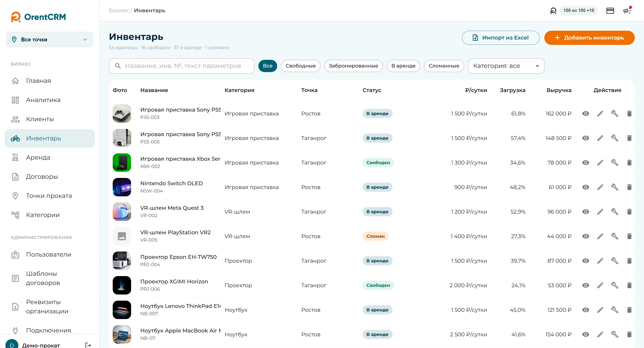This screenshot has height=348, width=644.
Task: Click Добавить инвентарь button
Action: click(x=589, y=38)
